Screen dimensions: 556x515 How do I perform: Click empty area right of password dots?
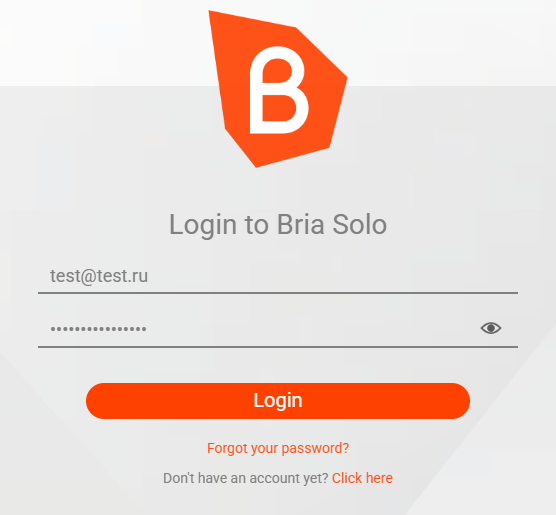coord(312,329)
